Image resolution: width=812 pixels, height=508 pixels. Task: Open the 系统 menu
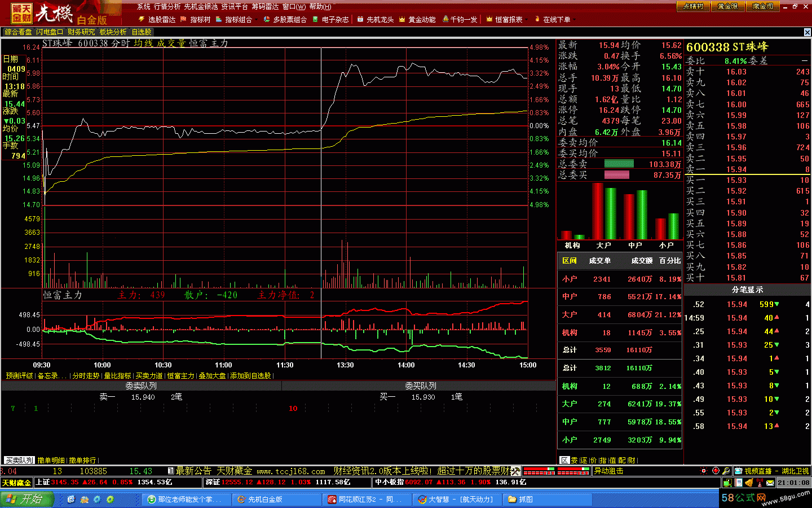(x=144, y=7)
